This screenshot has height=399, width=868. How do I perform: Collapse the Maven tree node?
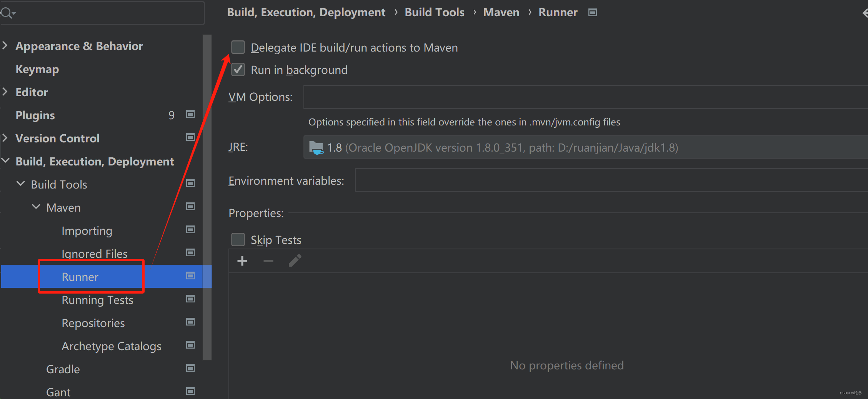(36, 207)
